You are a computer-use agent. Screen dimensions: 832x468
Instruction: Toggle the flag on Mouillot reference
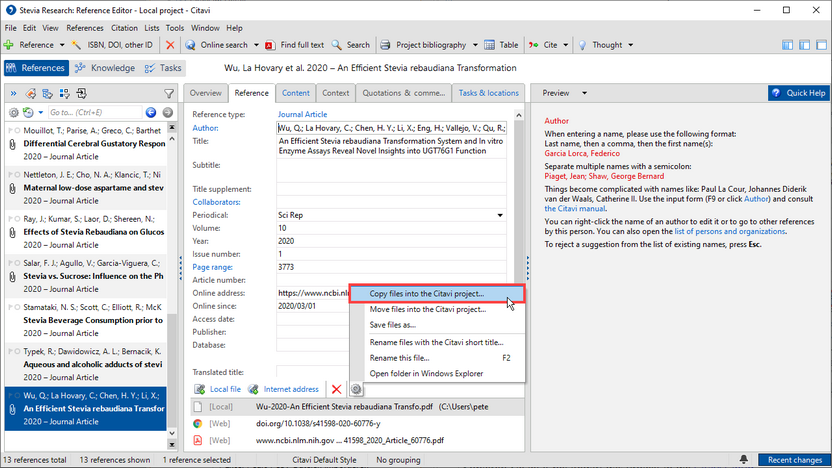pos(11,131)
